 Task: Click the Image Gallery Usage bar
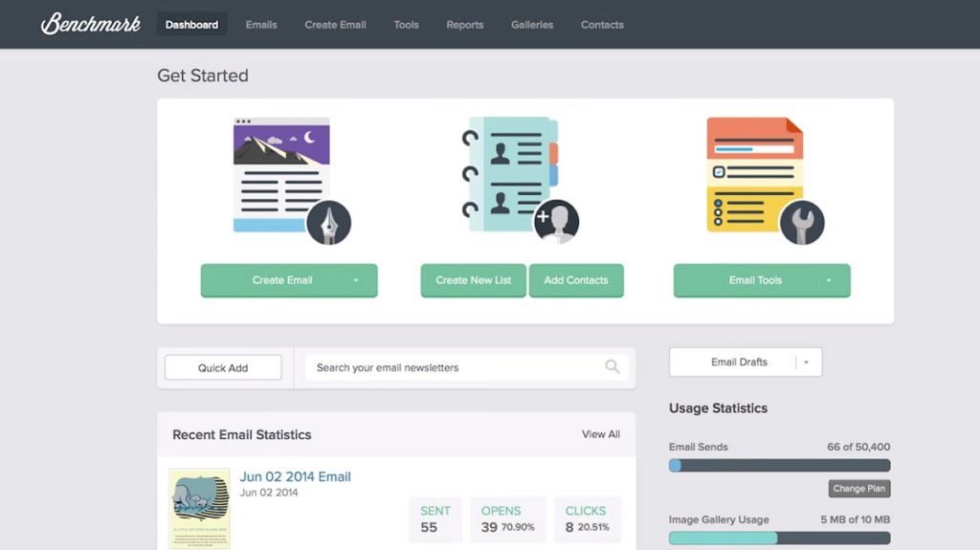coord(779,538)
